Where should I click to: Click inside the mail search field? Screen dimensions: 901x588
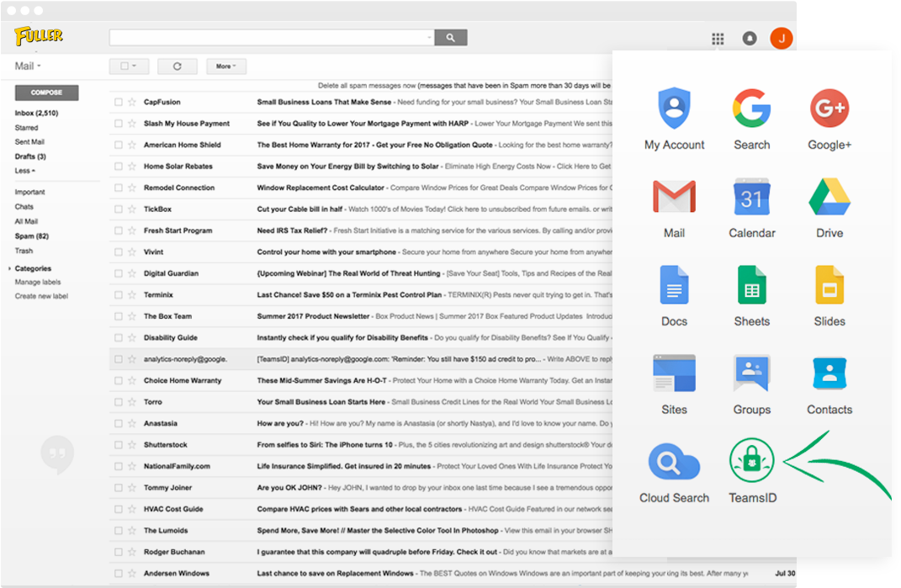pos(268,37)
